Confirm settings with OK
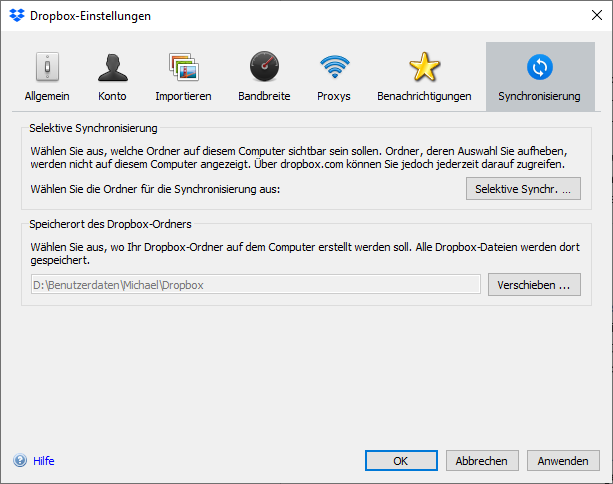This screenshot has width=613, height=484. [401, 461]
